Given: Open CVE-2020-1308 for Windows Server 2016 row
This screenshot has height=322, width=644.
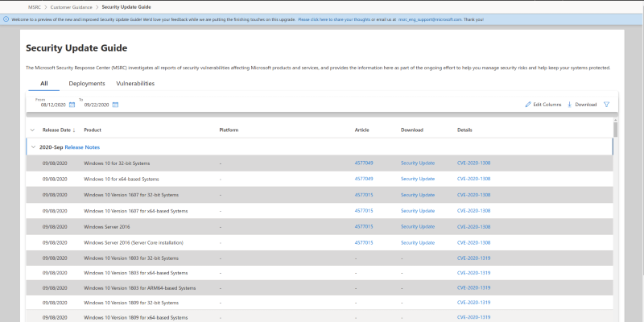Looking at the screenshot, I should click(473, 227).
